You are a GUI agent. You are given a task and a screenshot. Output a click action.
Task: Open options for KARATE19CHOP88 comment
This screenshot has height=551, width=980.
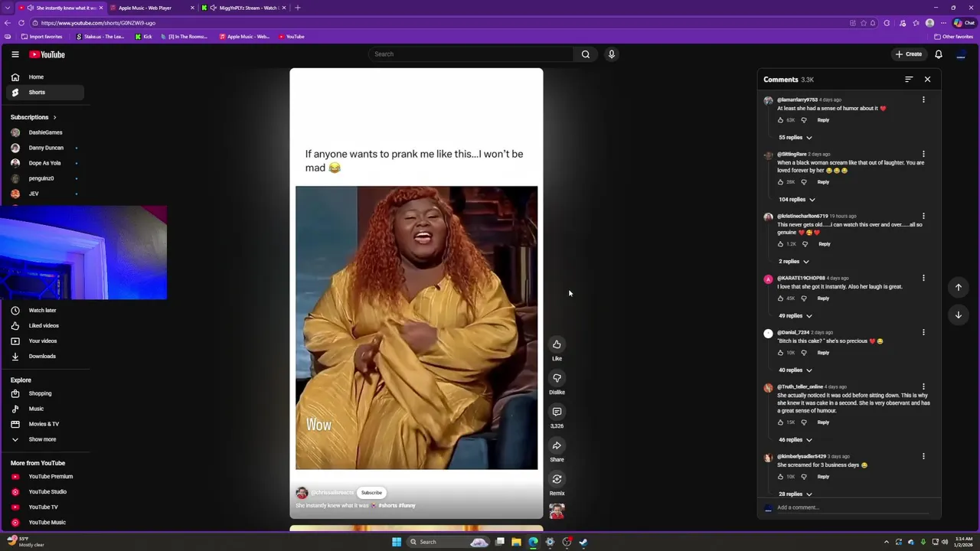[923, 279]
